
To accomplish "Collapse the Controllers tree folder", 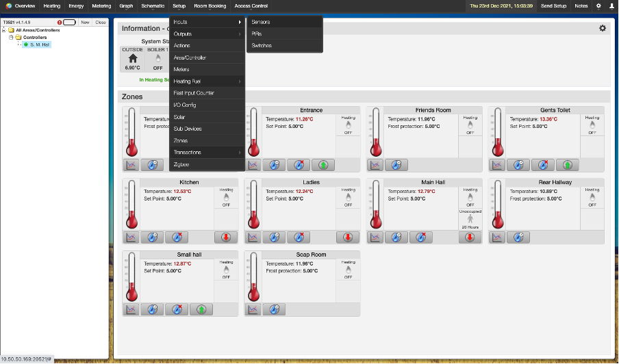I will (12, 38).
